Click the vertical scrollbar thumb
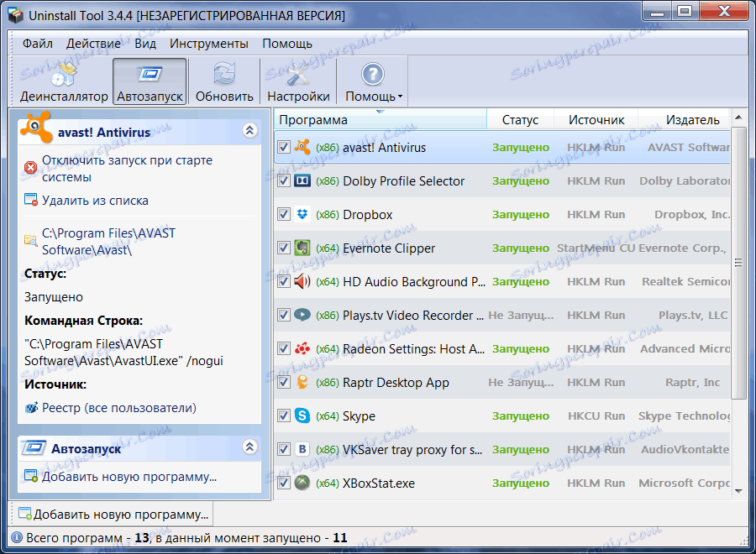Image resolution: width=756 pixels, height=554 pixels. [x=738, y=263]
